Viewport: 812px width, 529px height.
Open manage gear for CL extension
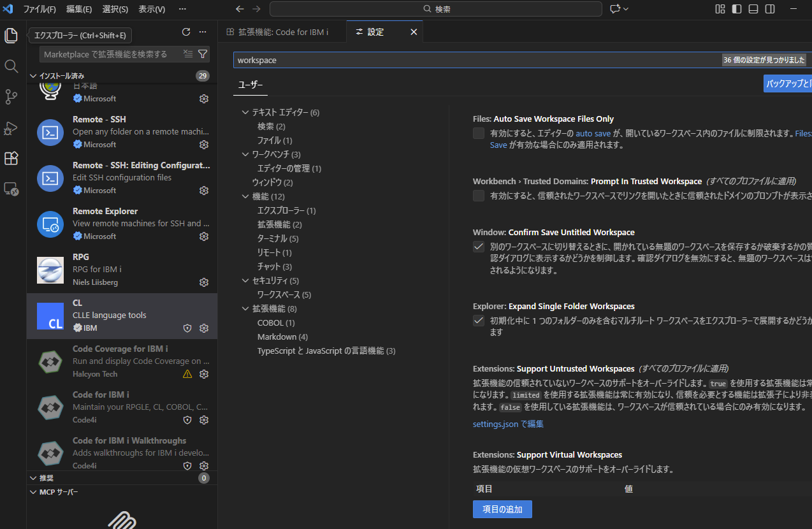click(x=204, y=328)
